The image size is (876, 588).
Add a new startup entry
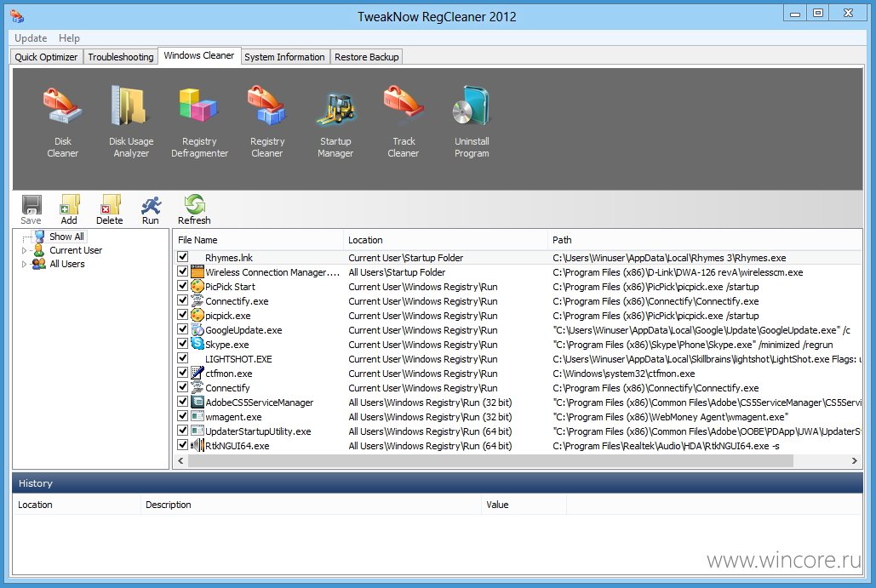69,209
